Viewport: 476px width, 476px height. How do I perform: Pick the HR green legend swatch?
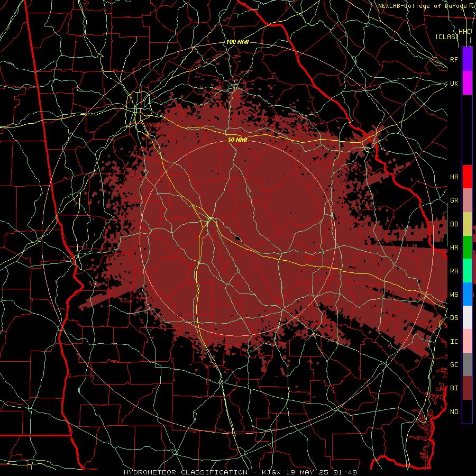[467, 248]
